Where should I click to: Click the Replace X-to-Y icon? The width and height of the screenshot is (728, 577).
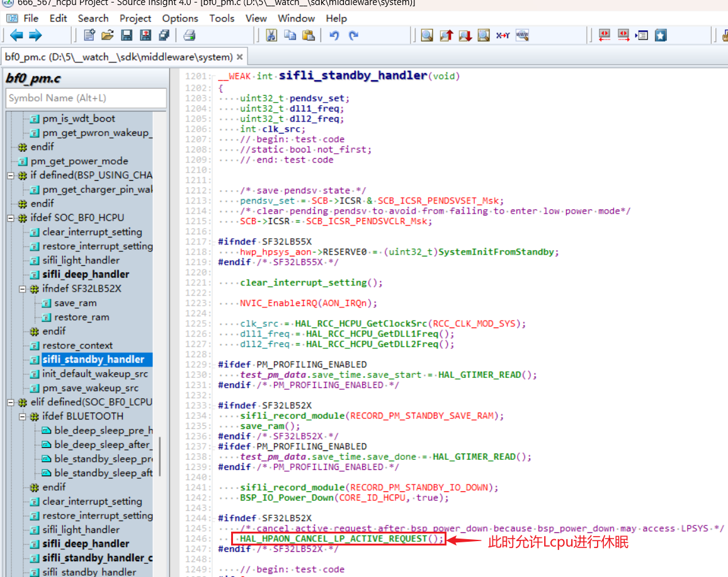[503, 35]
